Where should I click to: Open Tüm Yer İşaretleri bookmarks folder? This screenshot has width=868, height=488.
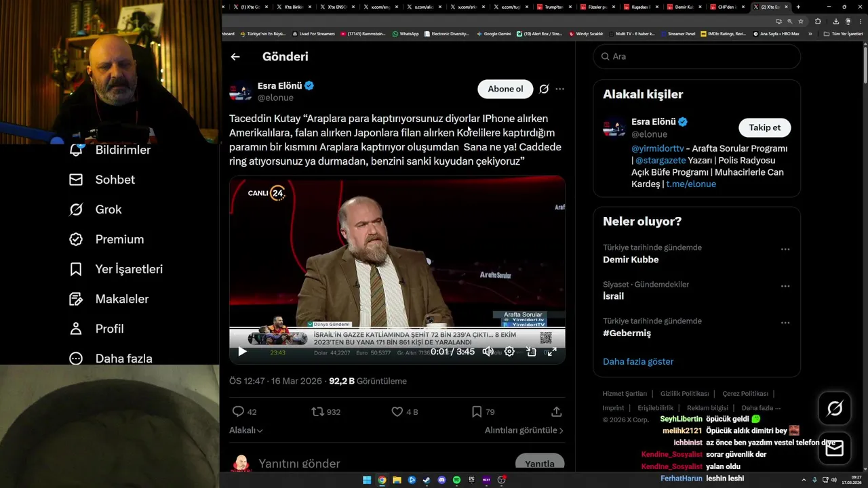coord(844,34)
